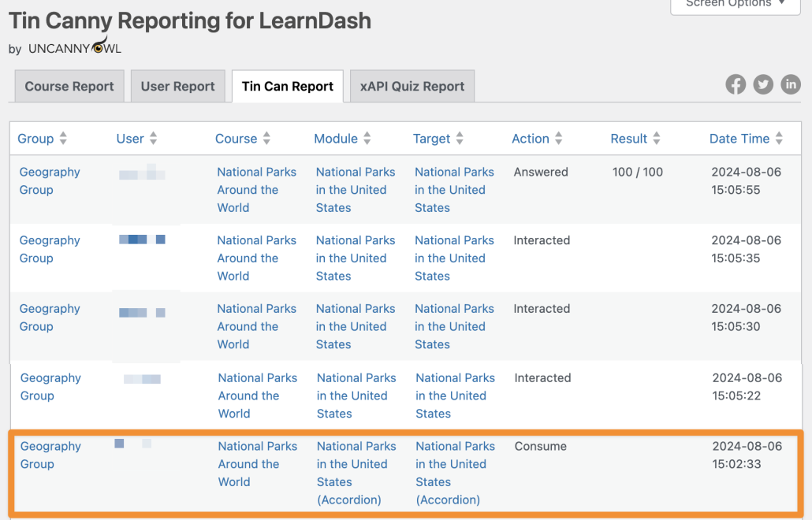Open the Facebook social icon
Image resolution: width=812 pixels, height=520 pixels.
[736, 84]
